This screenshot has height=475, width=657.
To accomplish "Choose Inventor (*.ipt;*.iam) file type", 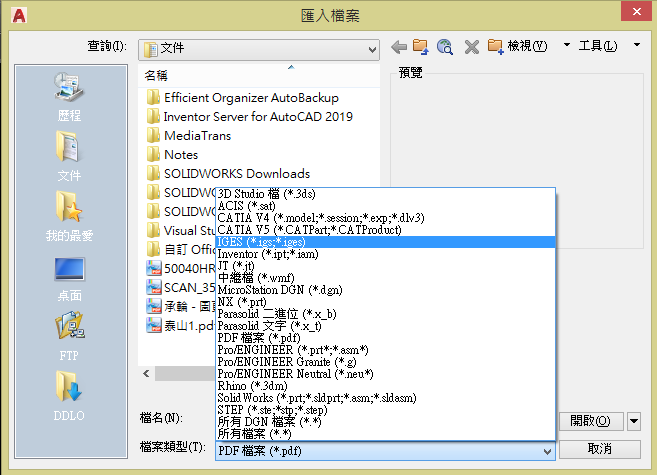I will pos(385,254).
